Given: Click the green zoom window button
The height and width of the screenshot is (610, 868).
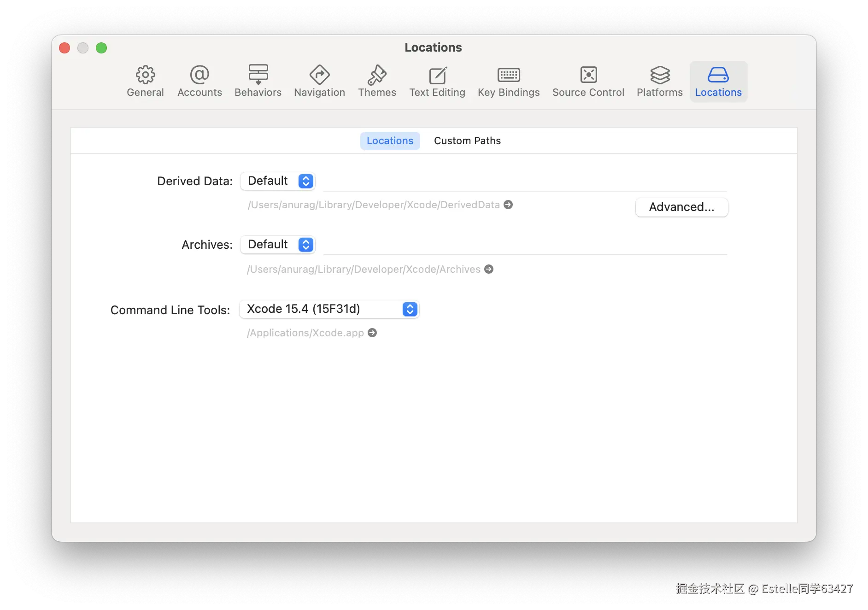Looking at the screenshot, I should point(101,47).
